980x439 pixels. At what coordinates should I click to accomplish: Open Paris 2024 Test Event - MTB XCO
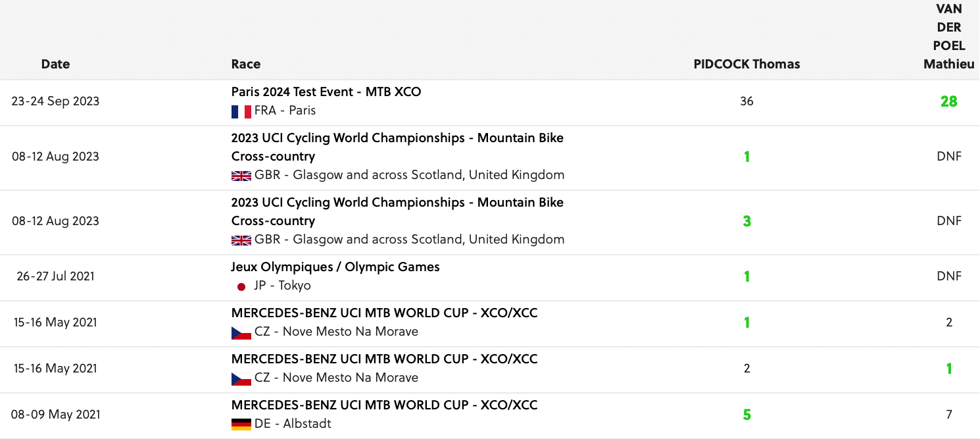click(x=326, y=92)
